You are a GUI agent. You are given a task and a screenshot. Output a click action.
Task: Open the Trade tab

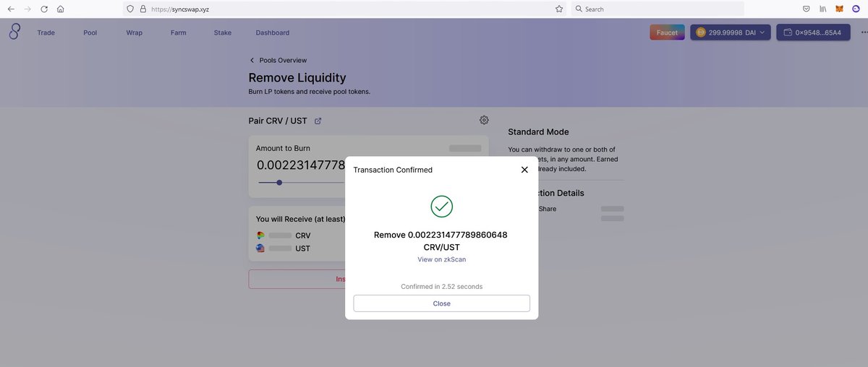(46, 33)
